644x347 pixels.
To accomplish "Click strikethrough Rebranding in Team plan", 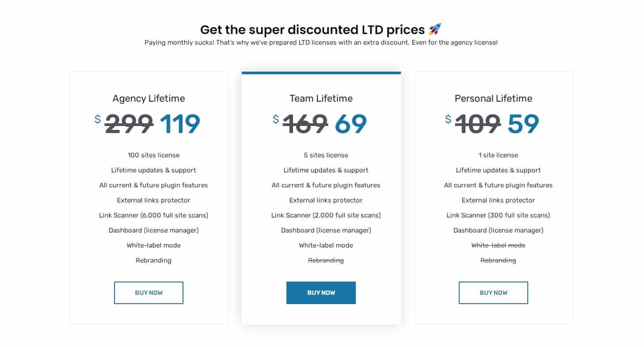I will [x=326, y=260].
